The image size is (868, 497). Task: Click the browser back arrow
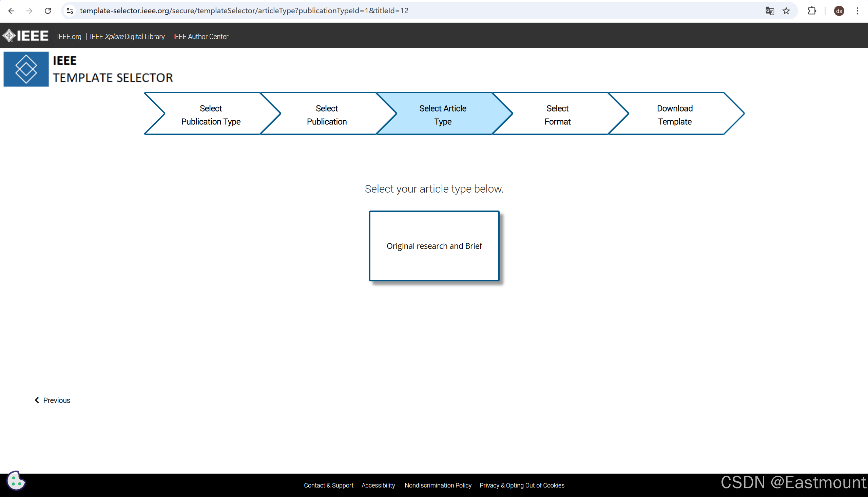coord(11,11)
